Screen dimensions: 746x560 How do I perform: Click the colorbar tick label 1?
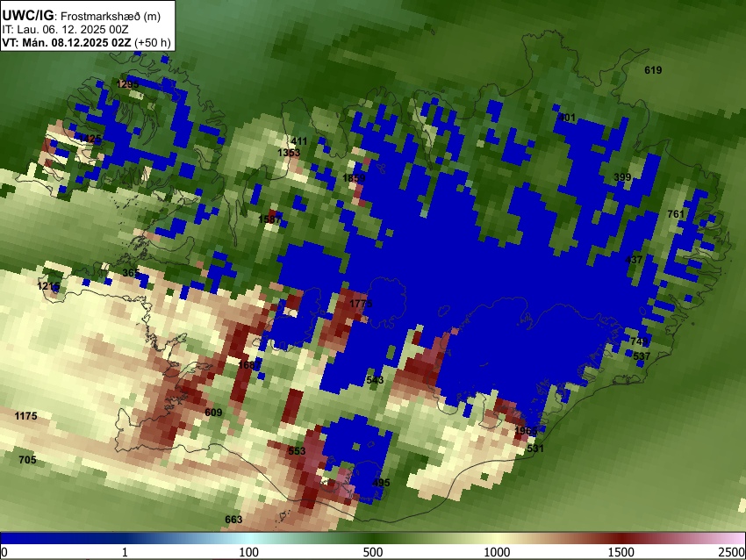[125, 552]
